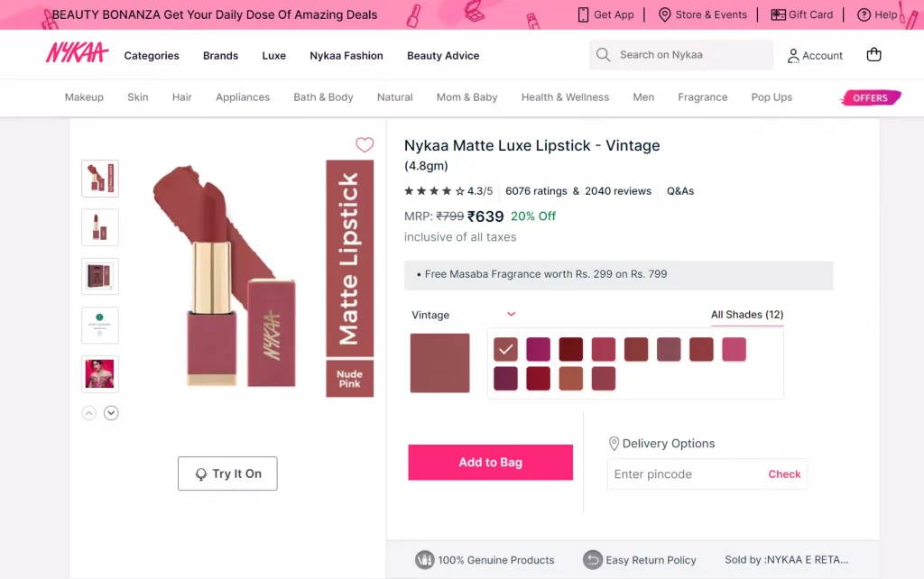Image resolution: width=924 pixels, height=579 pixels.
Task: Expand All Shades list
Action: point(746,314)
